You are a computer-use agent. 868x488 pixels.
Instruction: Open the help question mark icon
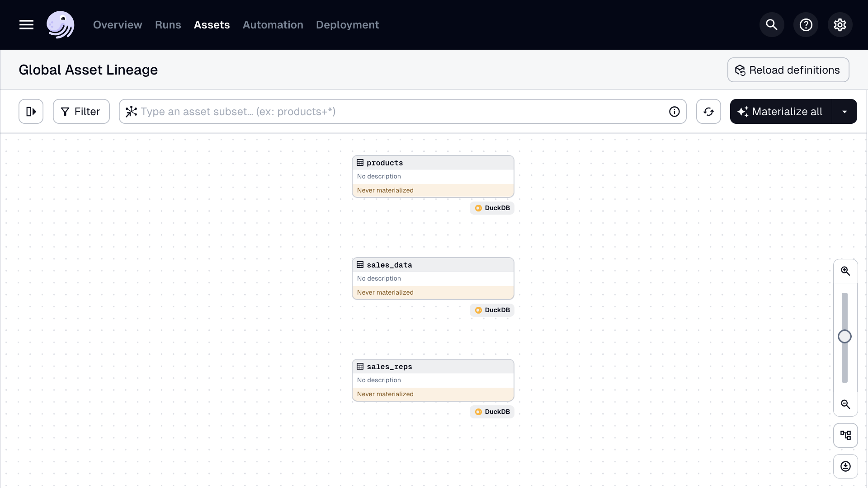tap(806, 25)
